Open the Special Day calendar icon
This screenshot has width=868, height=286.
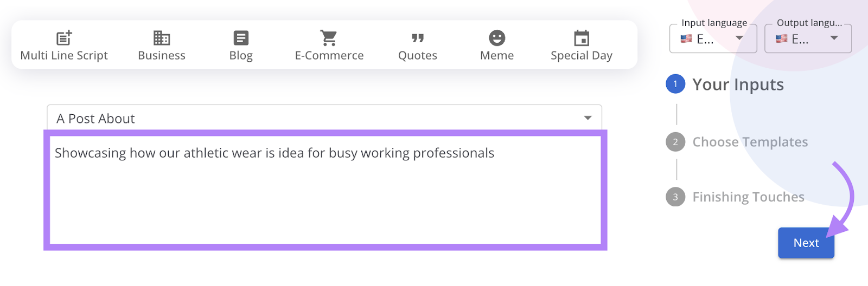point(582,38)
